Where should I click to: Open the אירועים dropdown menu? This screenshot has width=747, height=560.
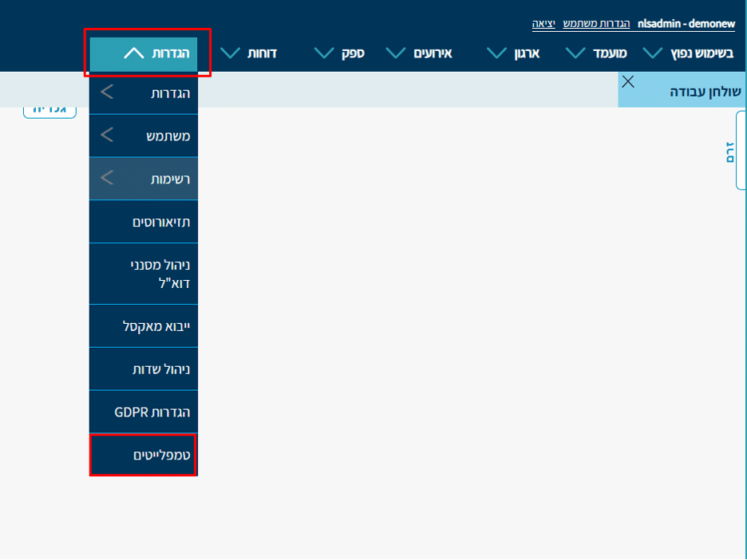[x=420, y=53]
